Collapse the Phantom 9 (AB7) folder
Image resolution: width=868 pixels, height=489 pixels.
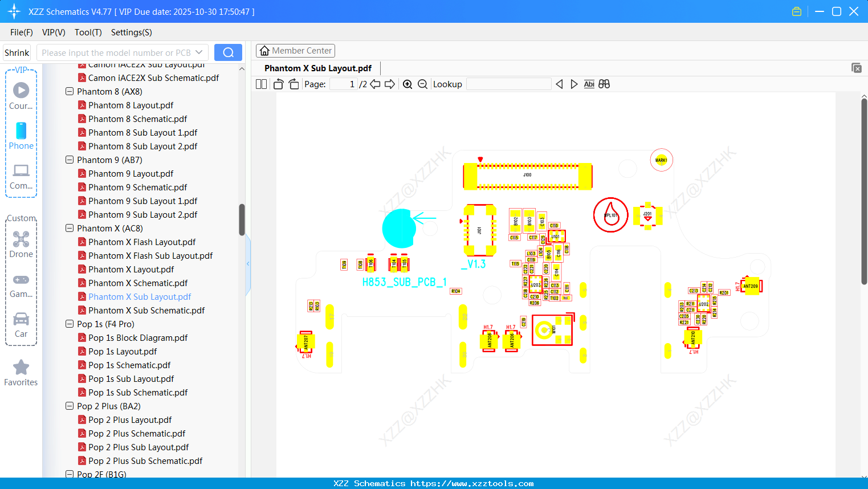point(70,160)
